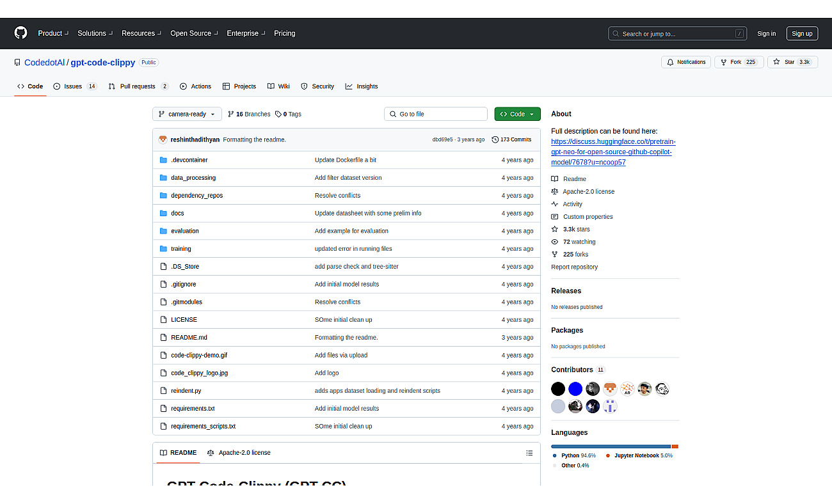The image size is (832, 504).
Task: Open the Activity link
Action: [567, 204]
